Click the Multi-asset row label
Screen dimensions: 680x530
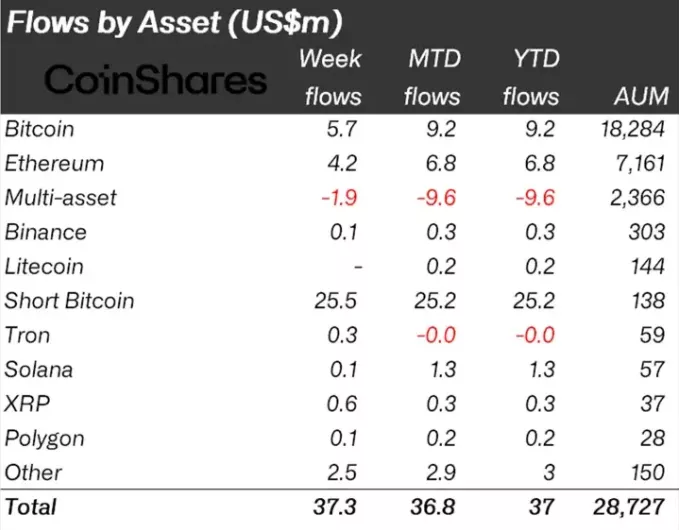(60, 197)
